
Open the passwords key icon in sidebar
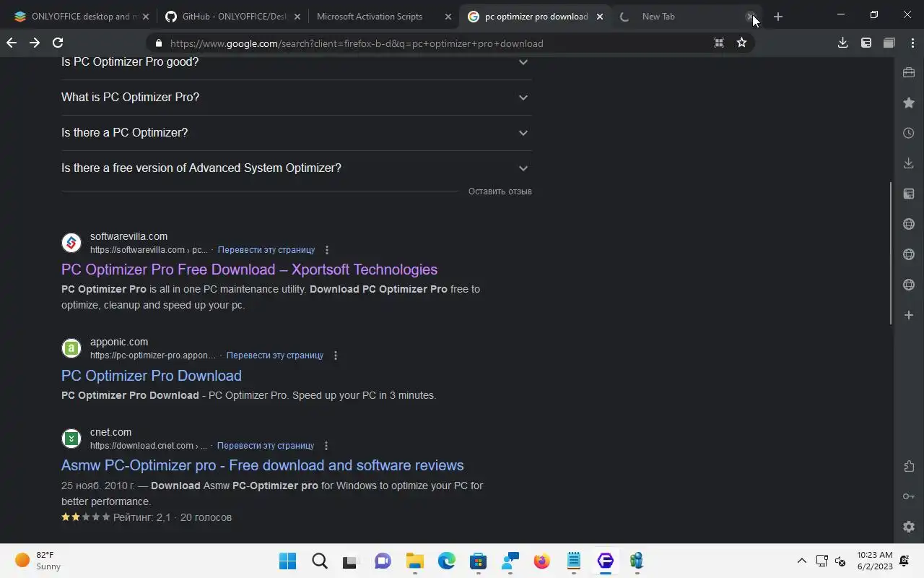(x=909, y=496)
